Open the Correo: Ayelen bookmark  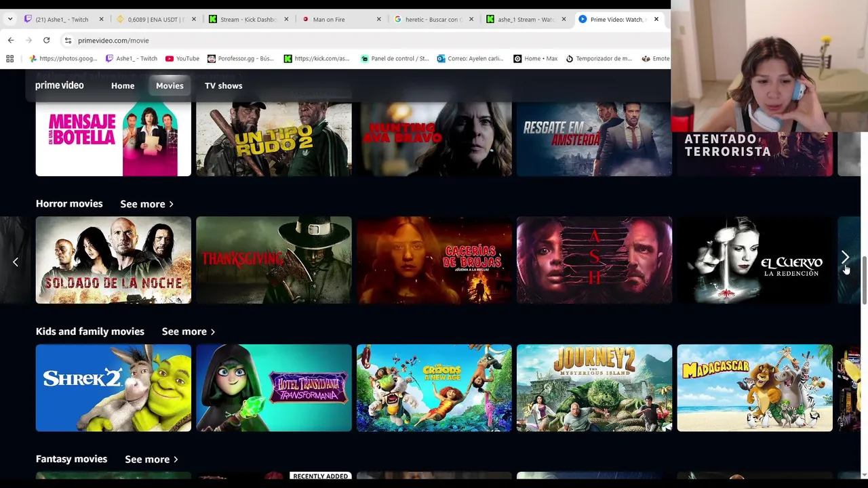469,58
